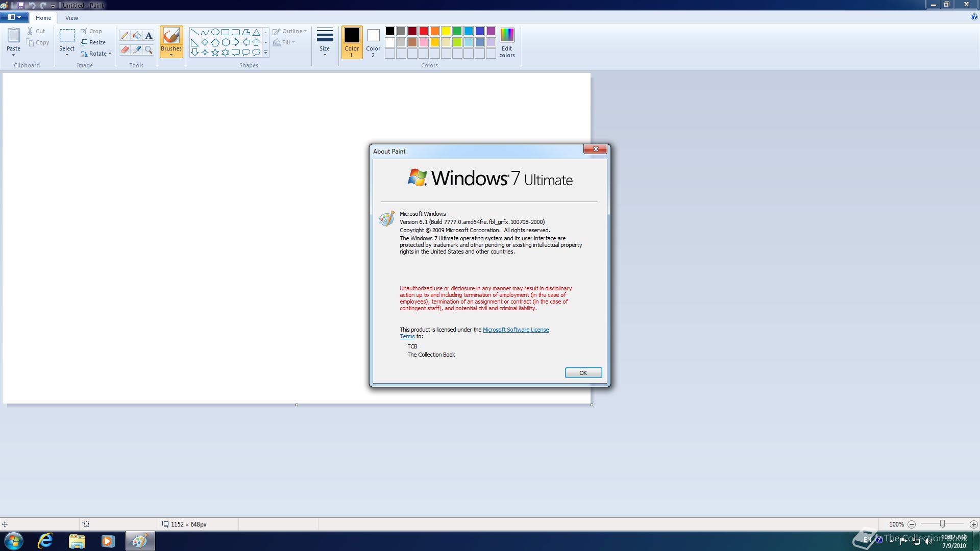Open the Microsoft Software License Terms link

pos(516,330)
